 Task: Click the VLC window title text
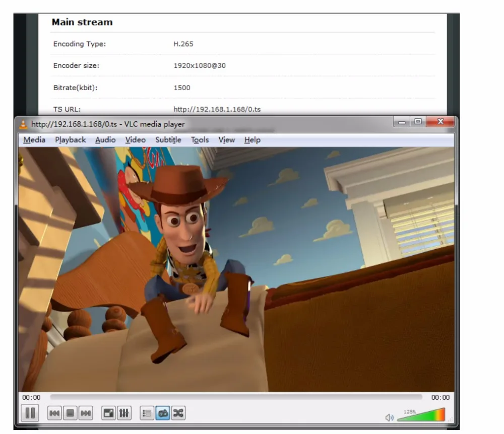[x=108, y=124]
